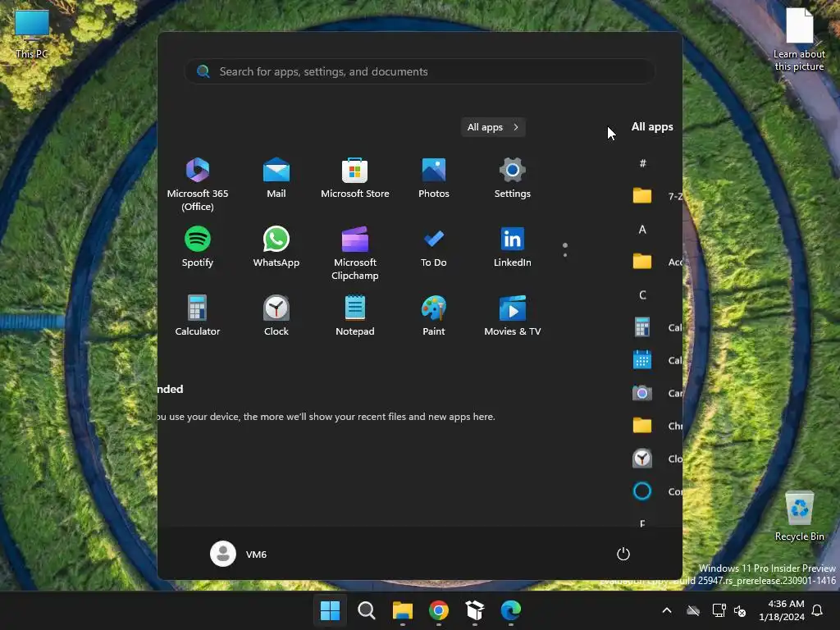Click the Windows Start button on taskbar
The image size is (840, 630).
click(x=330, y=610)
